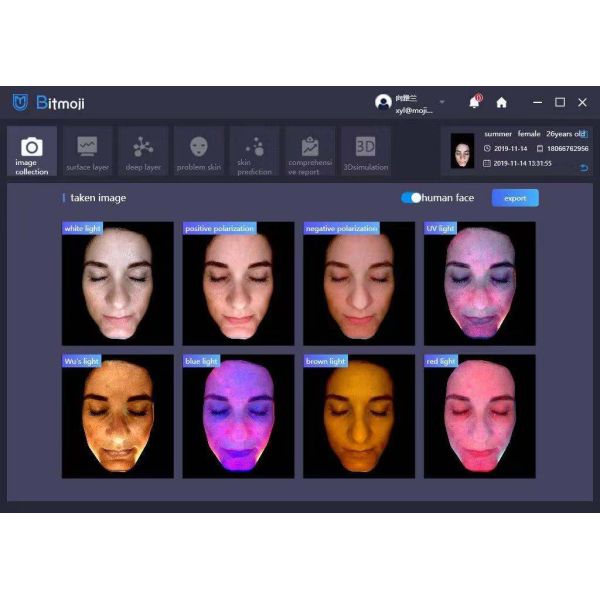
Task: Click the blue return arrow in patient panel
Action: click(x=583, y=167)
